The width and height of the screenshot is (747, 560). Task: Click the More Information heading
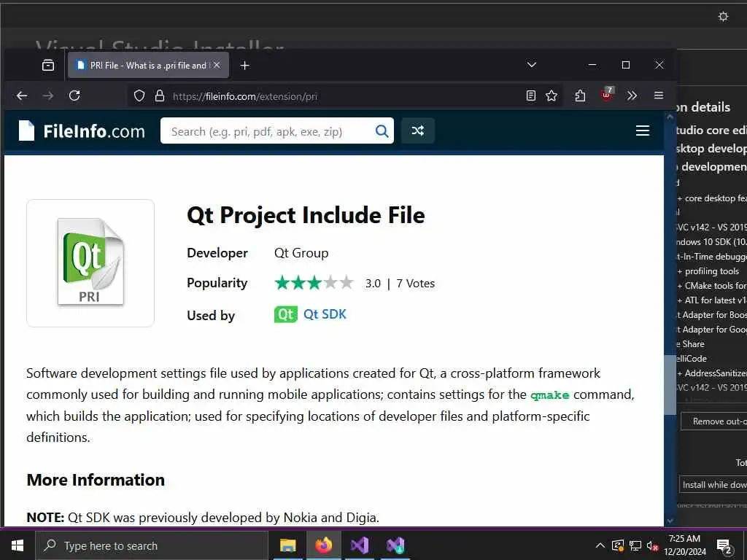click(96, 480)
